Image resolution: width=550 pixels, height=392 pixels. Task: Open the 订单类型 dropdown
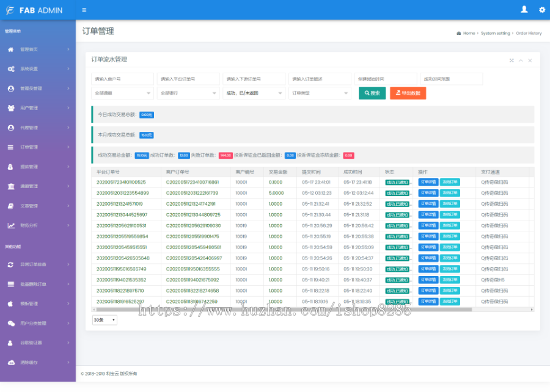coord(320,93)
